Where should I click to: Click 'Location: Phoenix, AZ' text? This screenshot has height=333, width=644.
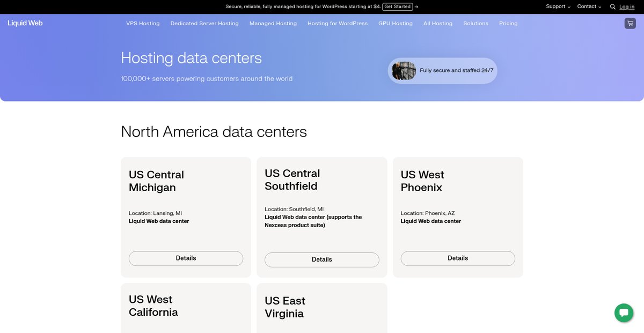(x=428, y=213)
